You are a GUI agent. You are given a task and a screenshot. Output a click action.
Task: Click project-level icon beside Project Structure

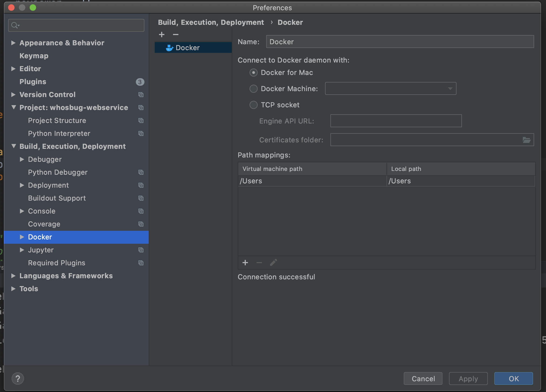[x=141, y=121]
